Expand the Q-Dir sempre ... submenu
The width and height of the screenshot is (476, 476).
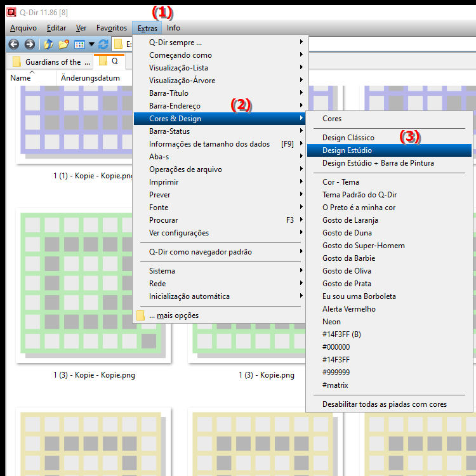219,42
